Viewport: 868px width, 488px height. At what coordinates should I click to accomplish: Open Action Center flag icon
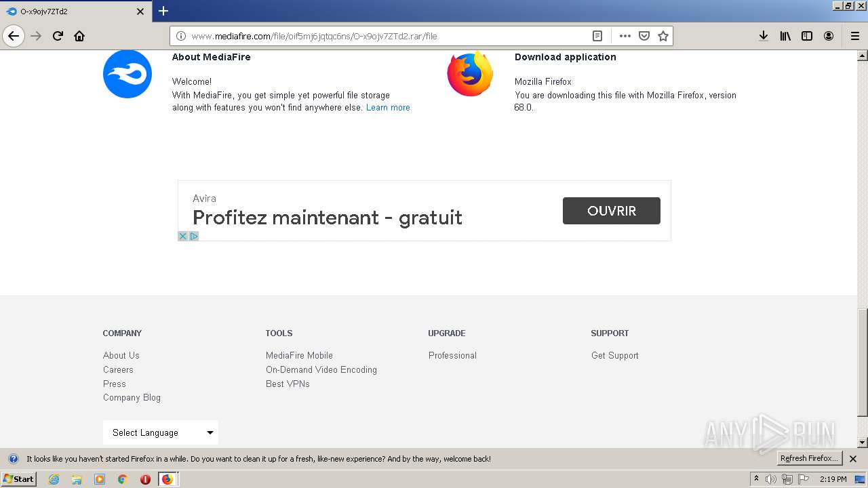[x=804, y=479]
